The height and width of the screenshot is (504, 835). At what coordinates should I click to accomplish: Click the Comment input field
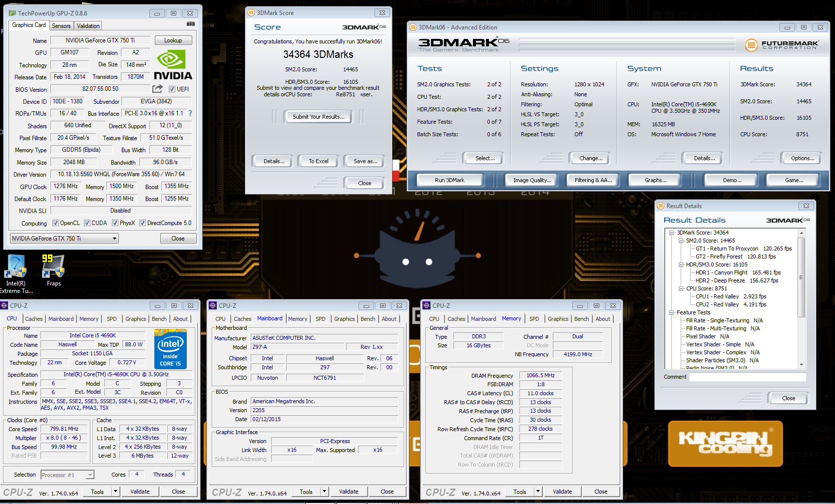pos(748,377)
